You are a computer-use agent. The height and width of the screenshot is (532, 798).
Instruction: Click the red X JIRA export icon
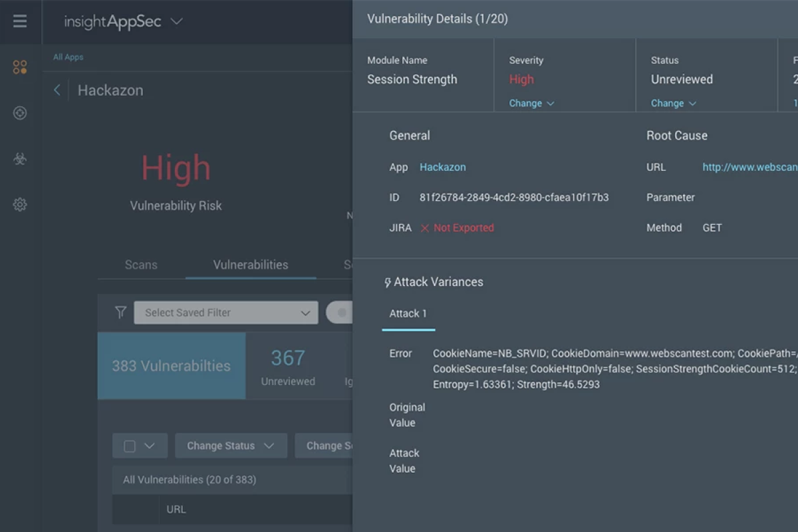425,228
